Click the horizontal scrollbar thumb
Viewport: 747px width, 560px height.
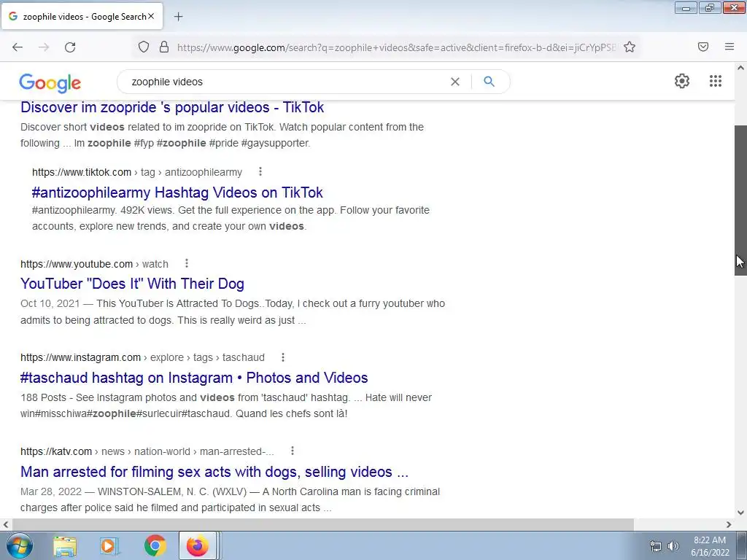(322, 524)
